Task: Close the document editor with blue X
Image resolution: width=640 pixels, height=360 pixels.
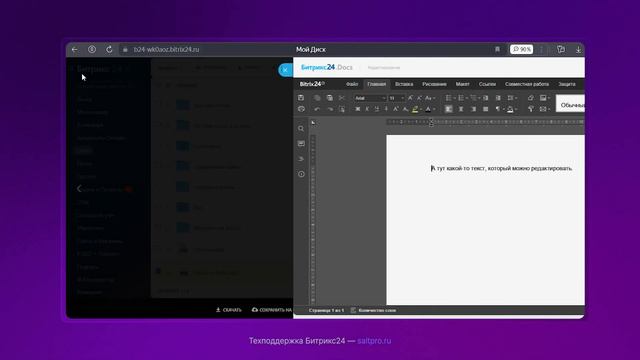Action: pos(285,70)
